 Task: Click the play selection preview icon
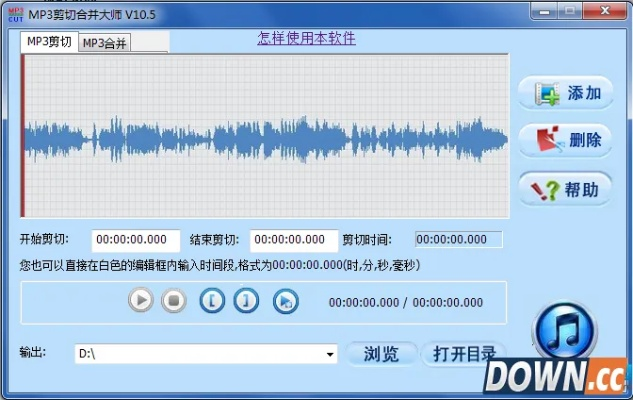coord(285,300)
